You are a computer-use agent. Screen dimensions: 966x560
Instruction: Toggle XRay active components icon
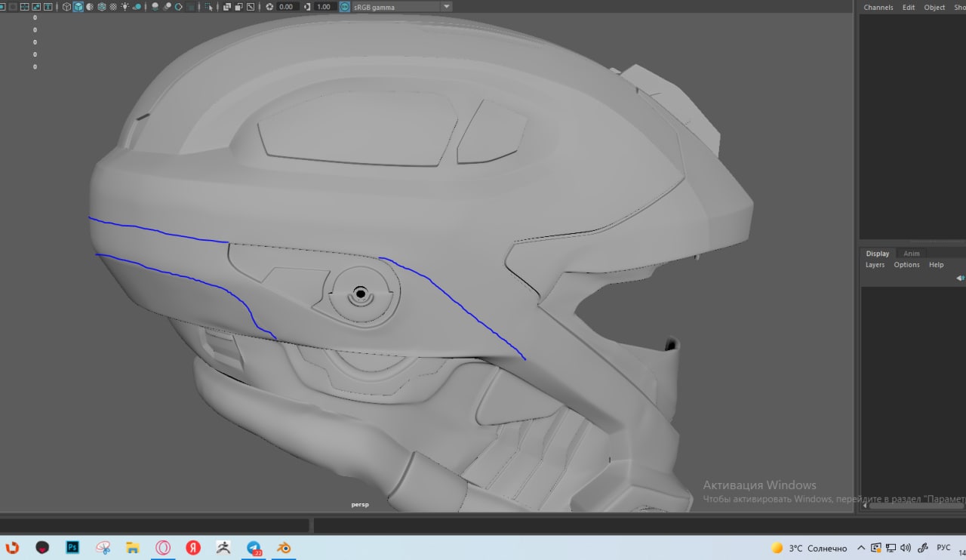(238, 7)
